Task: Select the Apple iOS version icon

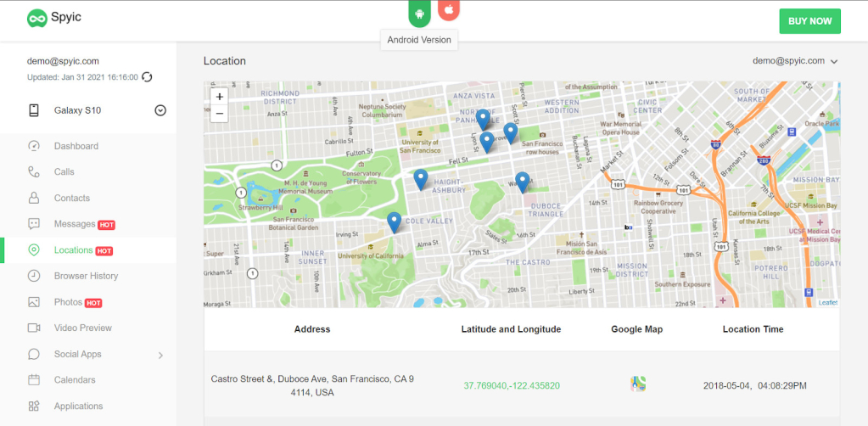Action: coord(448,10)
